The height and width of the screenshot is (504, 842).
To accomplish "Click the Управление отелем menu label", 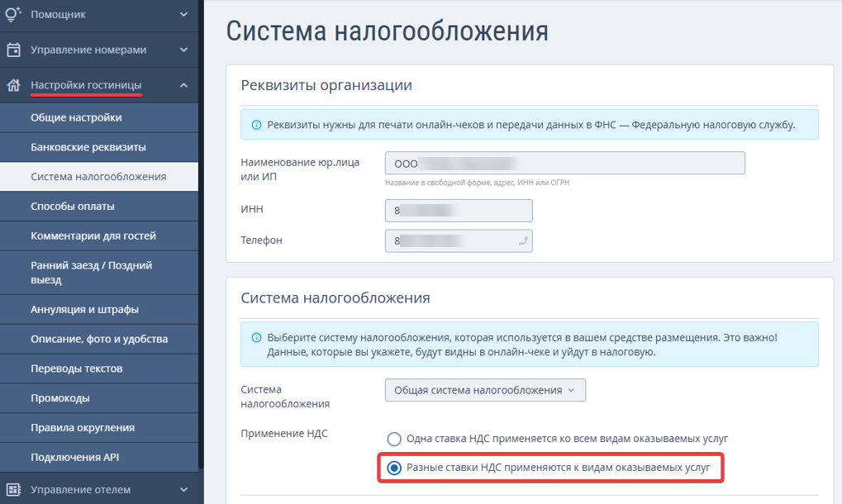I will 80,489.
